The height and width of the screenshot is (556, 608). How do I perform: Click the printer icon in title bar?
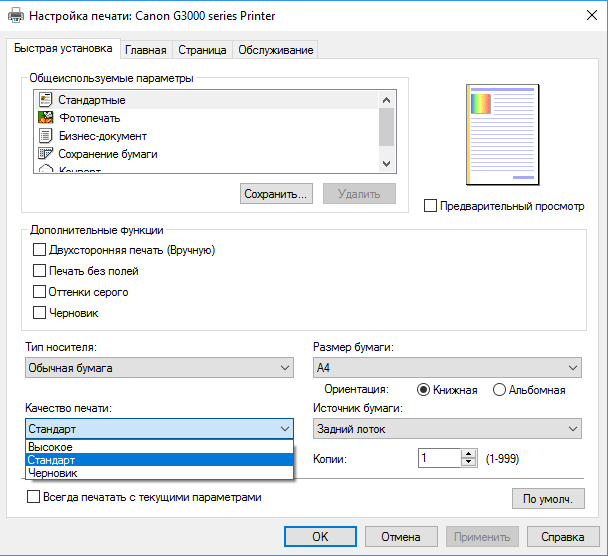tap(16, 16)
